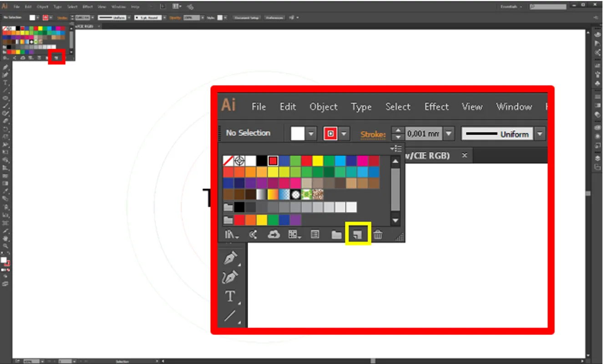Expand the magnified white fill color dropdown arrow
603x364 pixels.
[311, 134]
